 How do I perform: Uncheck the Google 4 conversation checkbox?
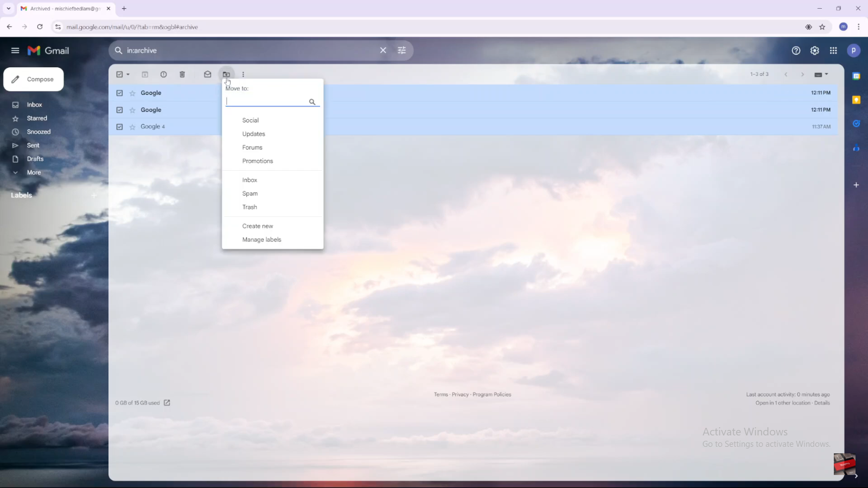119,126
